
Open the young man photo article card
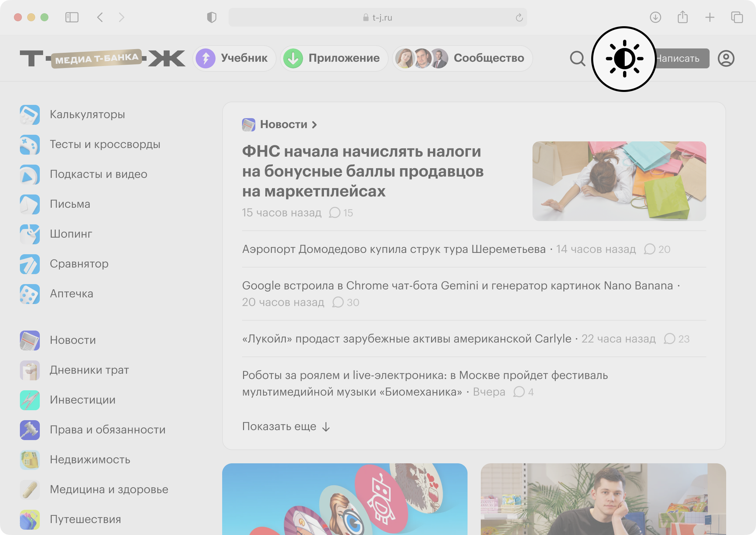pos(603,499)
